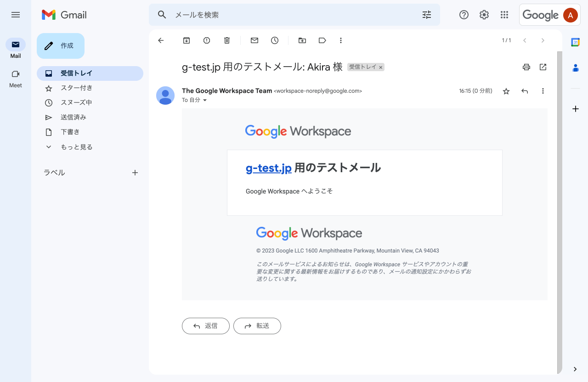The width and height of the screenshot is (588, 382).
Task: Select 受信トレイ in the sidebar
Action: coord(90,73)
